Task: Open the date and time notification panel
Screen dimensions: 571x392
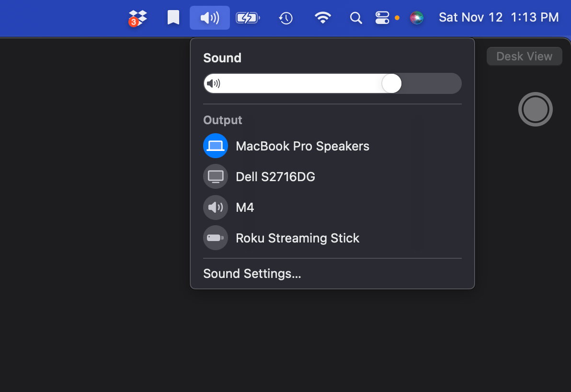Action: (x=499, y=17)
